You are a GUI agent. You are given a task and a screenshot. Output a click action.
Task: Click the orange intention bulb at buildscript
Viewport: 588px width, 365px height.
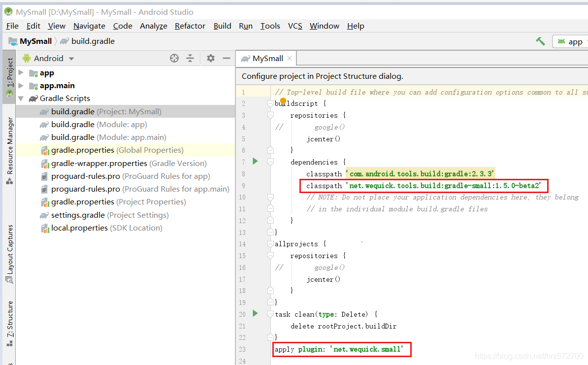tap(283, 100)
